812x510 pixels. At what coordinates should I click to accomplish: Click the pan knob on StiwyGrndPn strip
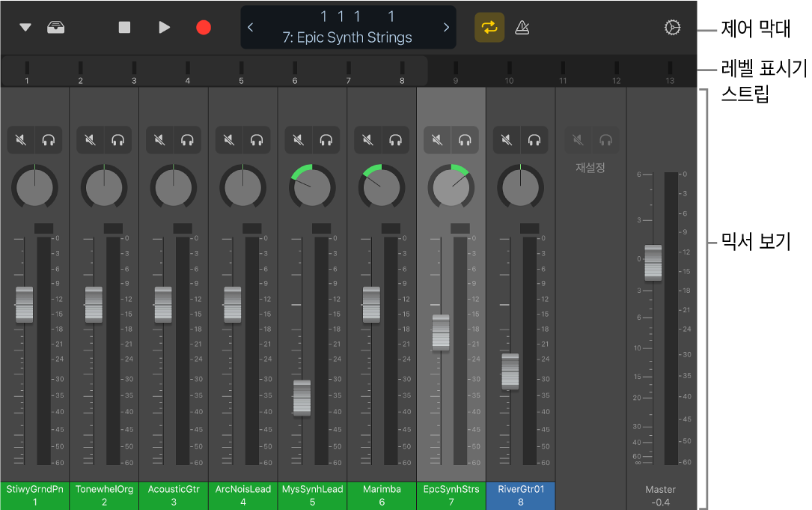coord(34,187)
